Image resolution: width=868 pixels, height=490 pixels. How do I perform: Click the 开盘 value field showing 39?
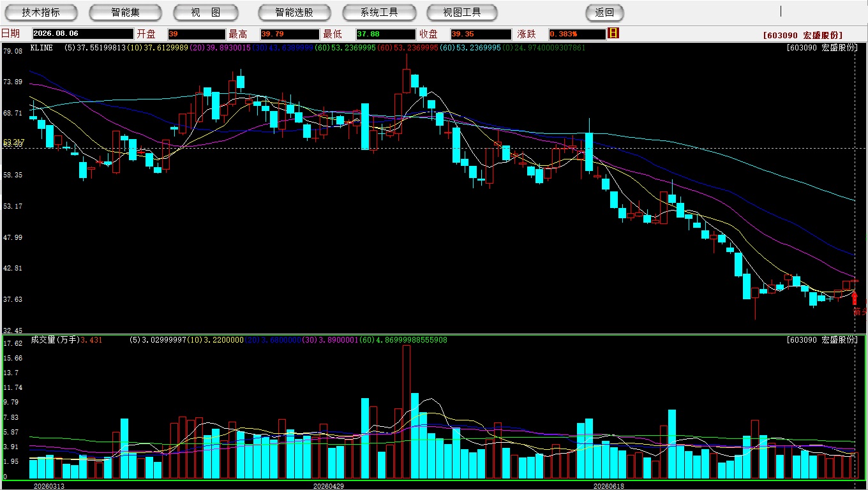pos(197,34)
